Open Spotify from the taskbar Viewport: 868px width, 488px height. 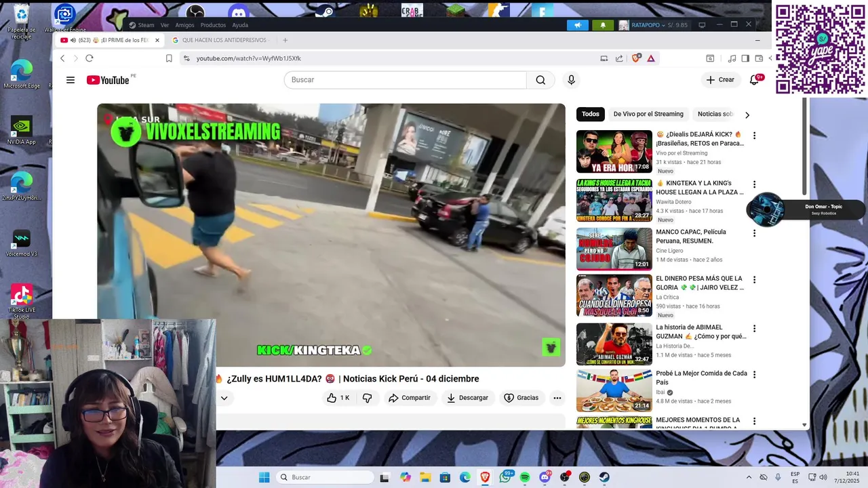[x=525, y=477]
